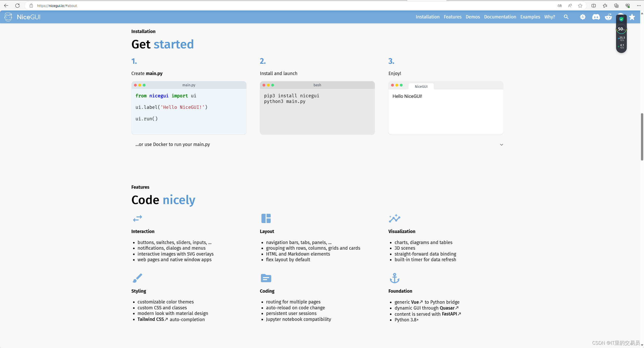Toggle the auto dark mode button
Viewport: 644px width, 348px height.
(582, 17)
